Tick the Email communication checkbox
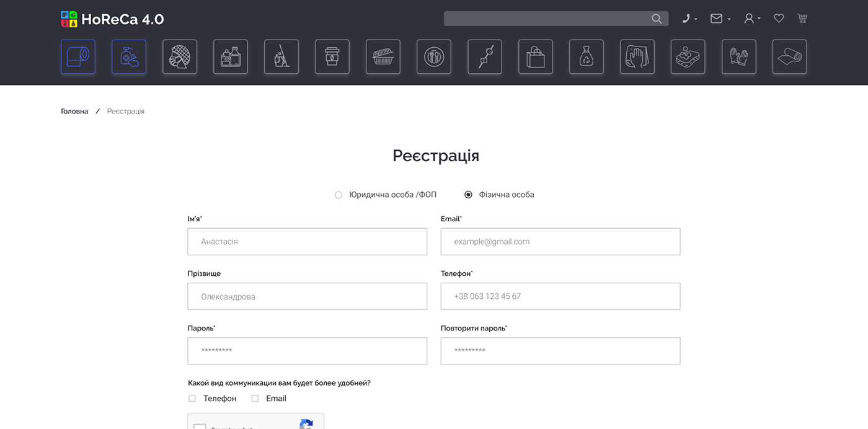868x429 pixels. pos(255,399)
